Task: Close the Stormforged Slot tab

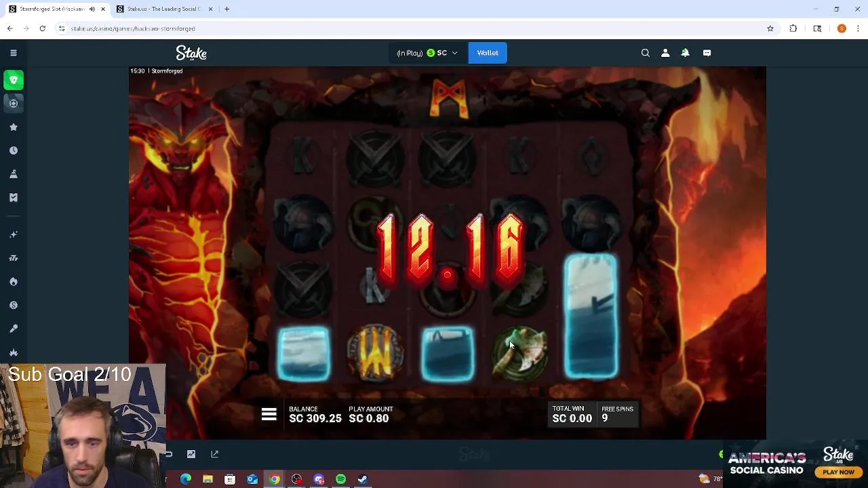Action: [x=103, y=9]
